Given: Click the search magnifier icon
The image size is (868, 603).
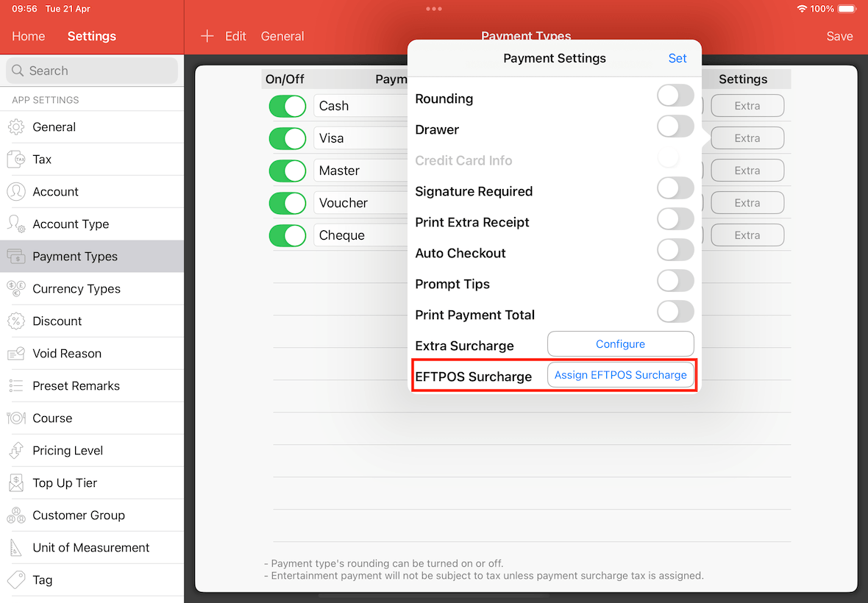Looking at the screenshot, I should click(18, 71).
